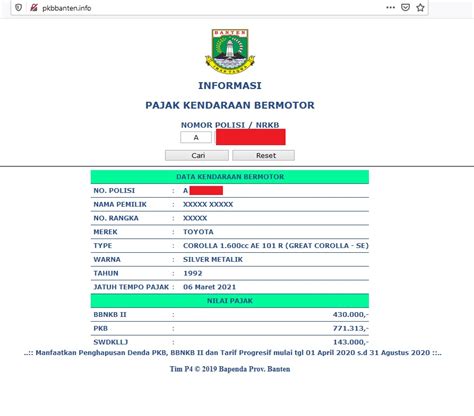Click the Tim P4 Bapenda Prov. Banten footer
The height and width of the screenshot is (416, 474).
coord(230,369)
